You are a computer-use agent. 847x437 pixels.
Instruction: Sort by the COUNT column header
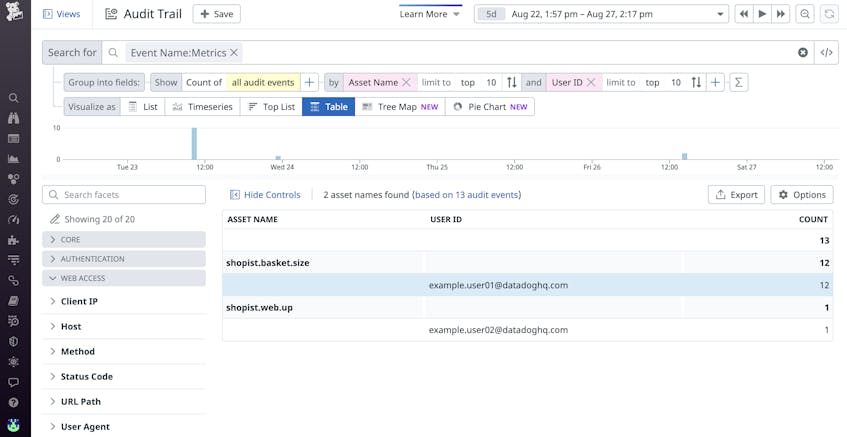click(x=813, y=219)
